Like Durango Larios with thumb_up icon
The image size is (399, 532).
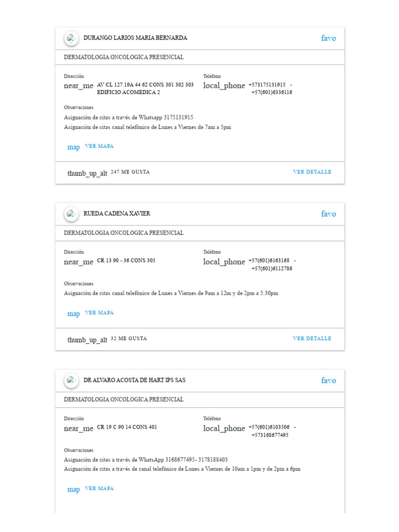coord(87,173)
